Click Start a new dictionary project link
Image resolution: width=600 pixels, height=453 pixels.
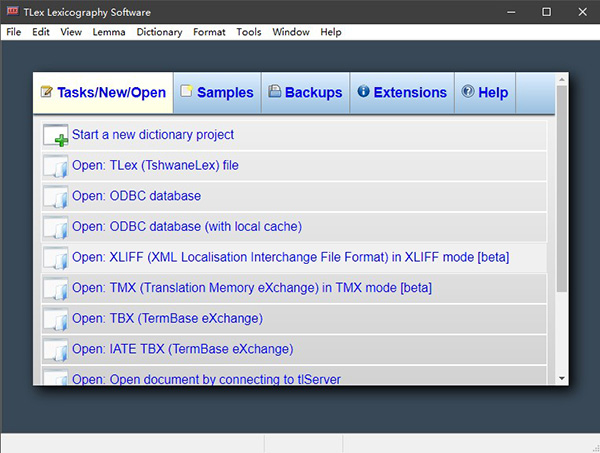pos(153,135)
